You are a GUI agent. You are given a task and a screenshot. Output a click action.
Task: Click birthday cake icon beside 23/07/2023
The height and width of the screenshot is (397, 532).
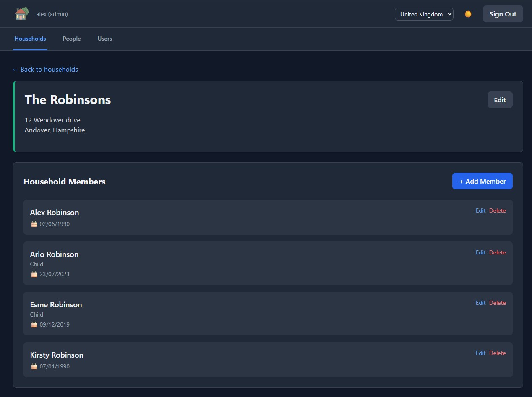pyautogui.click(x=34, y=274)
